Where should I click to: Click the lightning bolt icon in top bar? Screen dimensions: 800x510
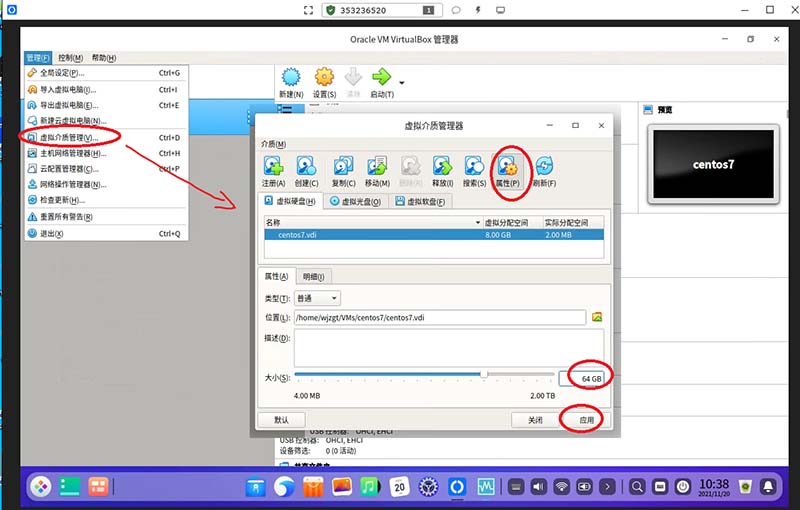[478, 10]
